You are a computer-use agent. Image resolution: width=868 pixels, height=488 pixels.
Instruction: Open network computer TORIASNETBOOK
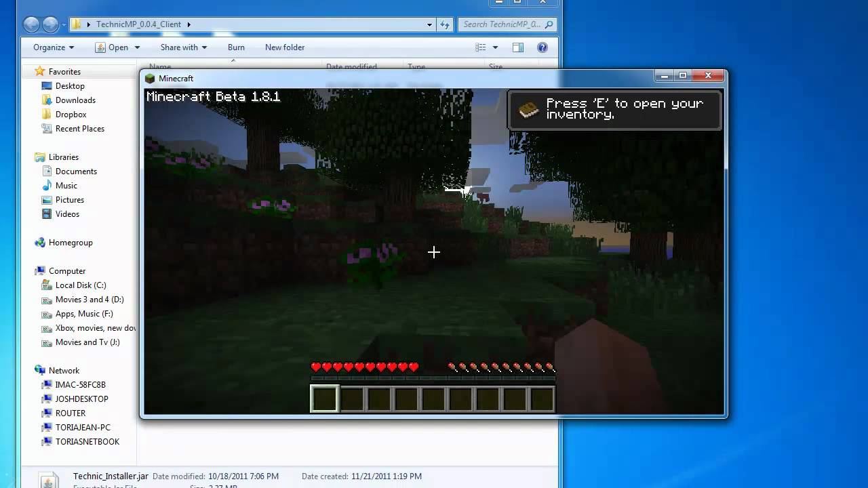(87, 442)
